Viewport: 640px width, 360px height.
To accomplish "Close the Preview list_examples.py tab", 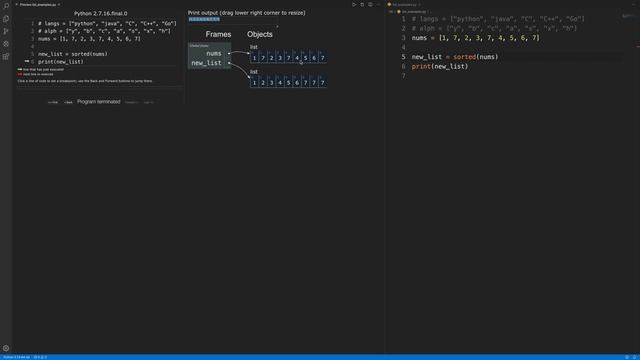I will coord(59,4).
